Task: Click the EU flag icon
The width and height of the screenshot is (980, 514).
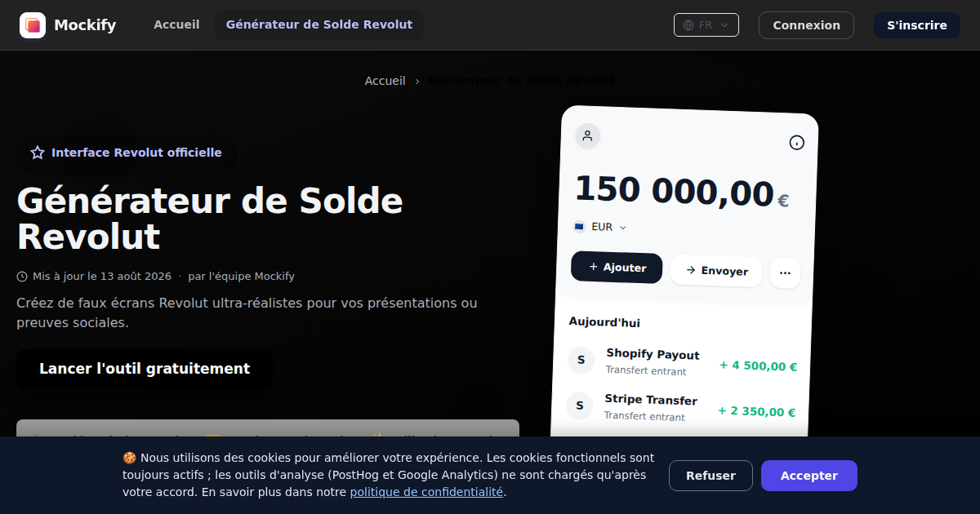Action: [x=579, y=227]
